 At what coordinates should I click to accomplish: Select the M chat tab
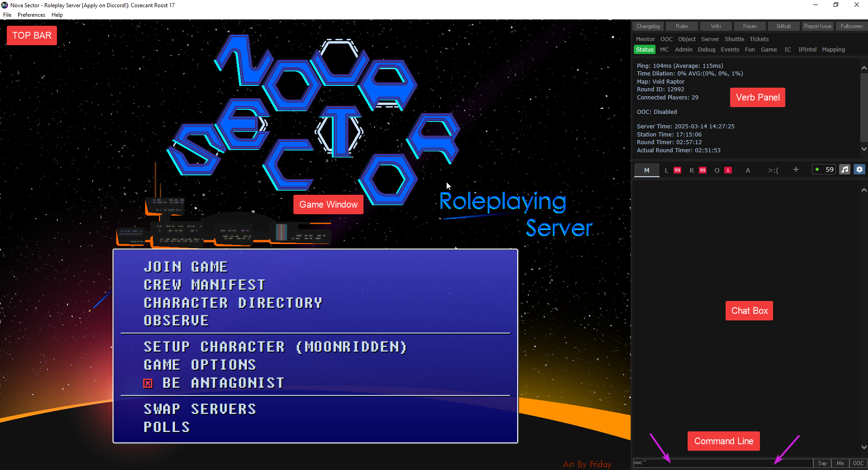(646, 170)
